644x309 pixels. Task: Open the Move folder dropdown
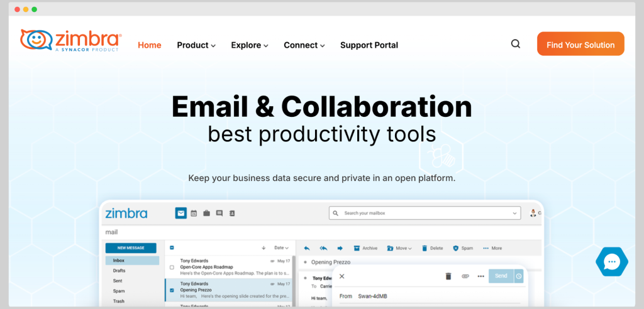(x=399, y=248)
